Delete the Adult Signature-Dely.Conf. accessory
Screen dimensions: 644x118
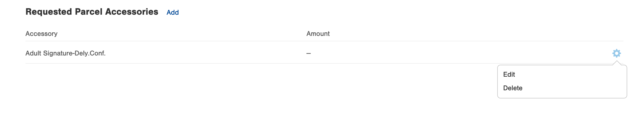tap(513, 88)
